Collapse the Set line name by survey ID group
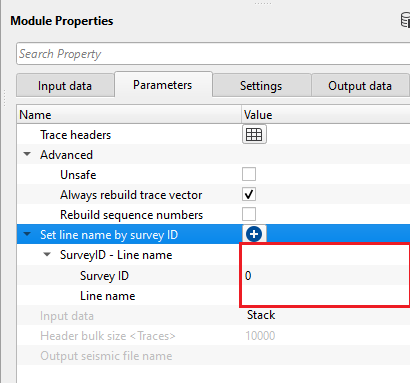Image resolution: width=410 pixels, height=383 pixels. point(27,234)
